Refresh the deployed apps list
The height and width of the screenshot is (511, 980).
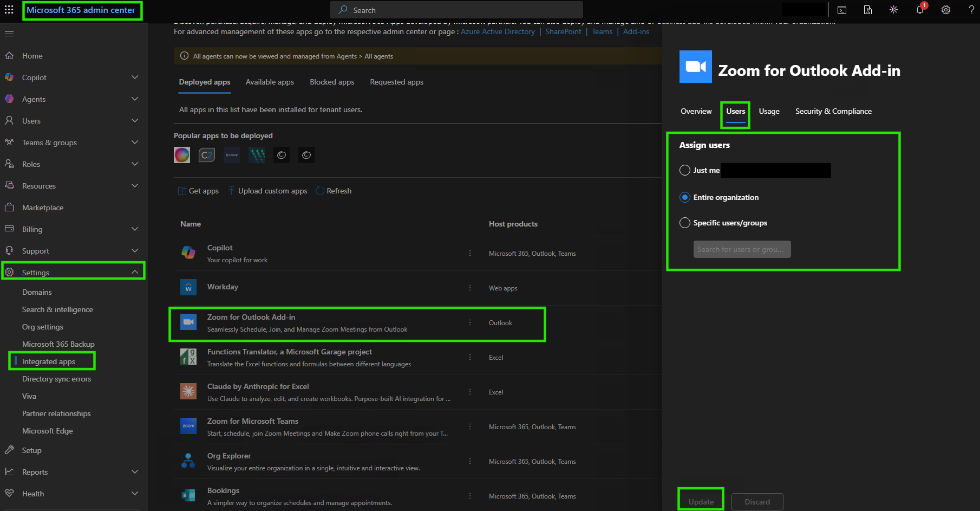pos(334,191)
